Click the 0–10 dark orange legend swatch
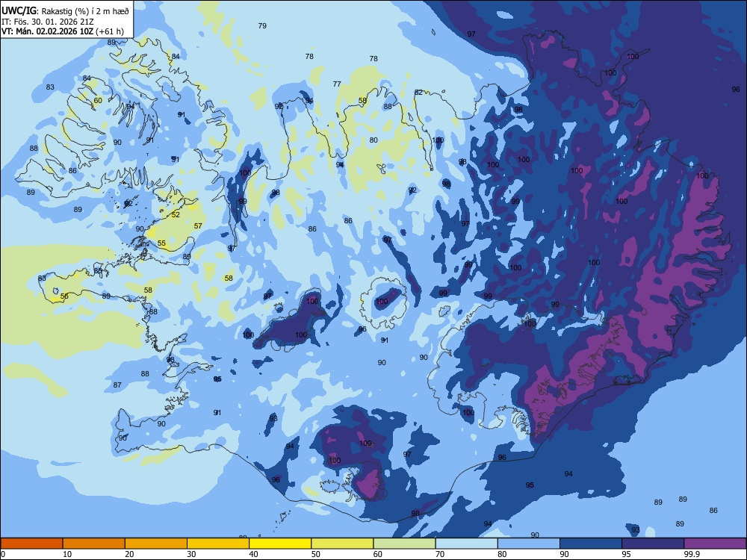747x560 pixels. coord(32,544)
